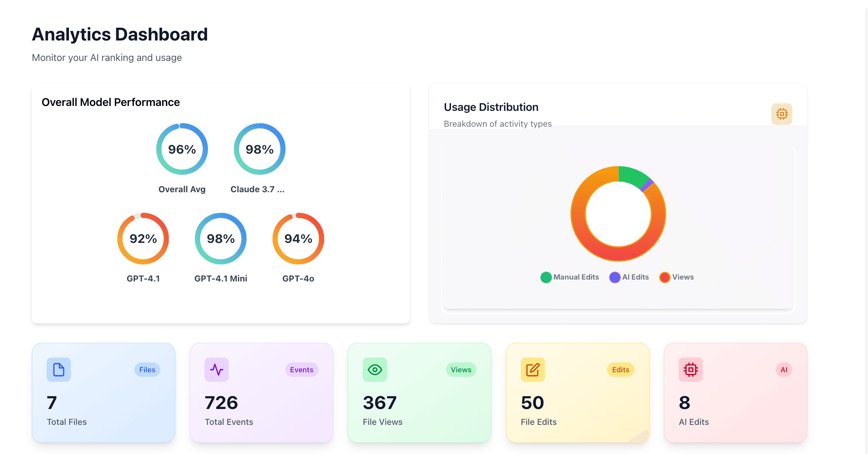Click the red chip icon in AI Edits card

tap(690, 370)
